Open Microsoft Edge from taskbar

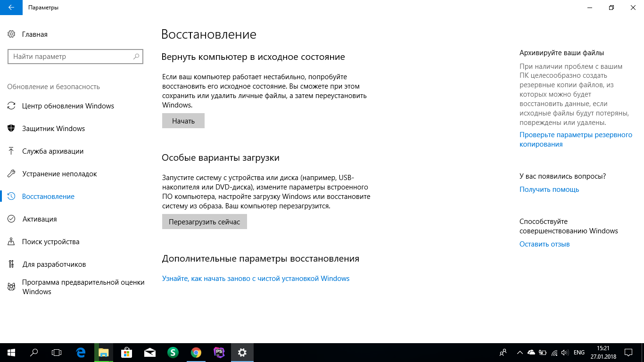coord(81,352)
